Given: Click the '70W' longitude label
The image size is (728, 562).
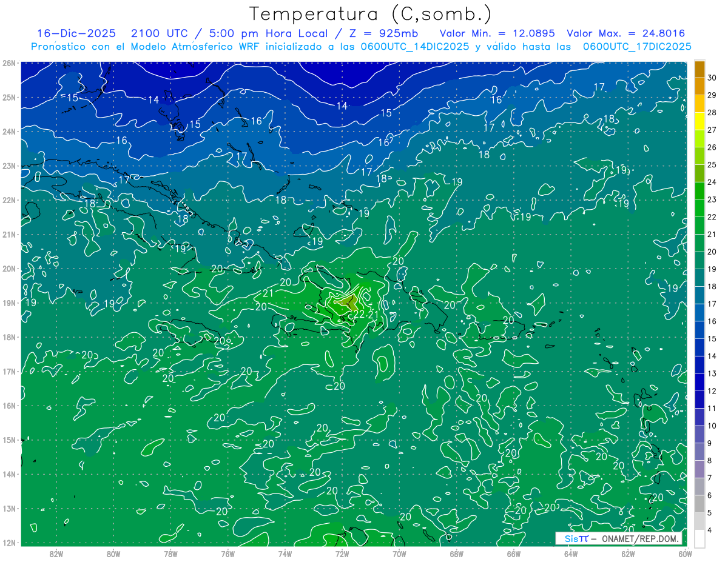Looking at the screenshot, I should [x=399, y=554].
